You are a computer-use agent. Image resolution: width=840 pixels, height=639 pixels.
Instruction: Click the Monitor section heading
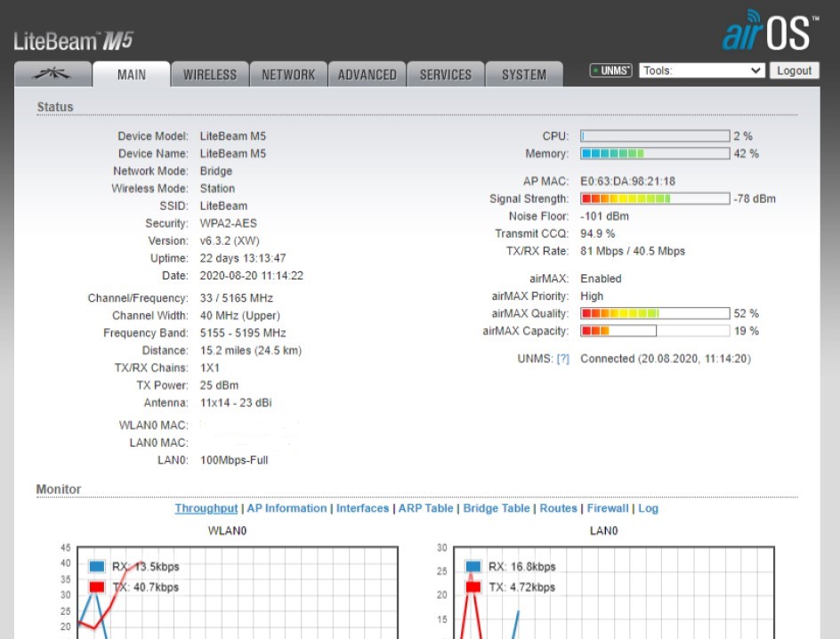[59, 489]
